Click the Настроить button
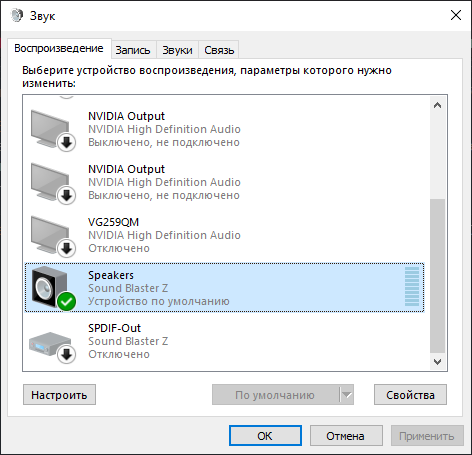The height and width of the screenshot is (455, 472). click(x=59, y=395)
